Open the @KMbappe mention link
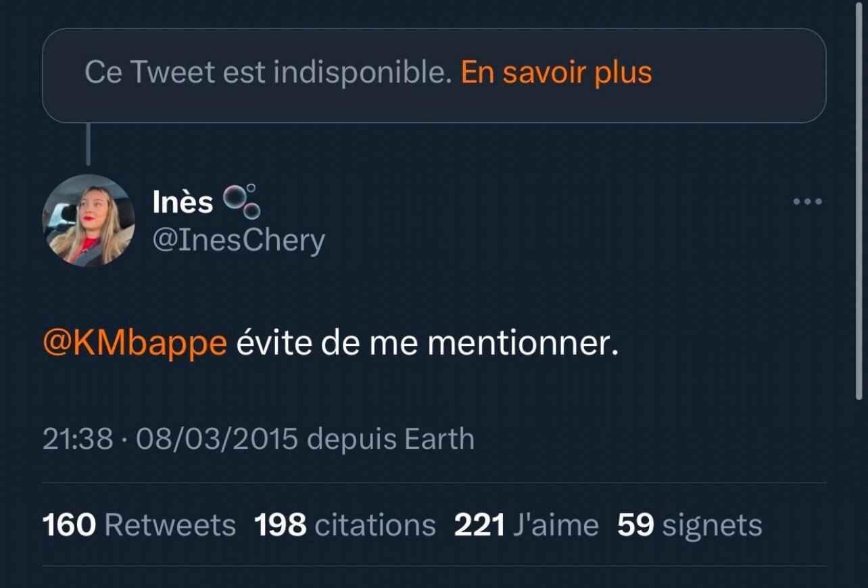Image resolution: width=868 pixels, height=588 pixels. 135,343
